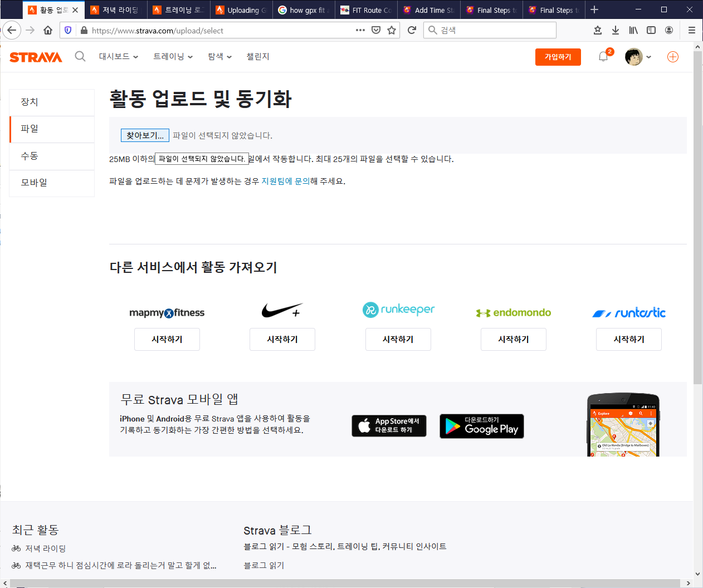
Task: Close the active Strava upload tab
Action: (x=75, y=10)
